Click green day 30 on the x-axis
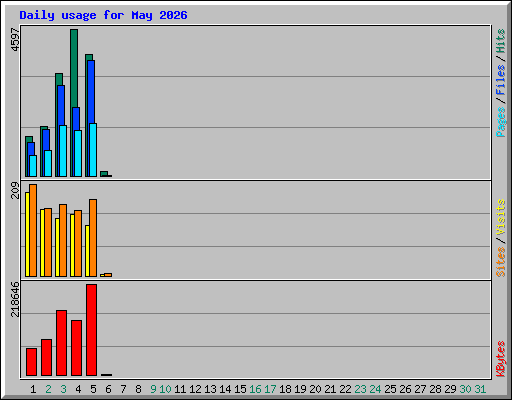512x400 pixels. (465, 389)
